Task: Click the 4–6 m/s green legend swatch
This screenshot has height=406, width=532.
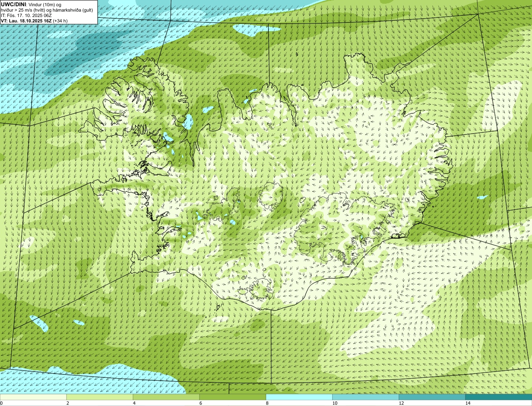Action: click(x=166, y=397)
